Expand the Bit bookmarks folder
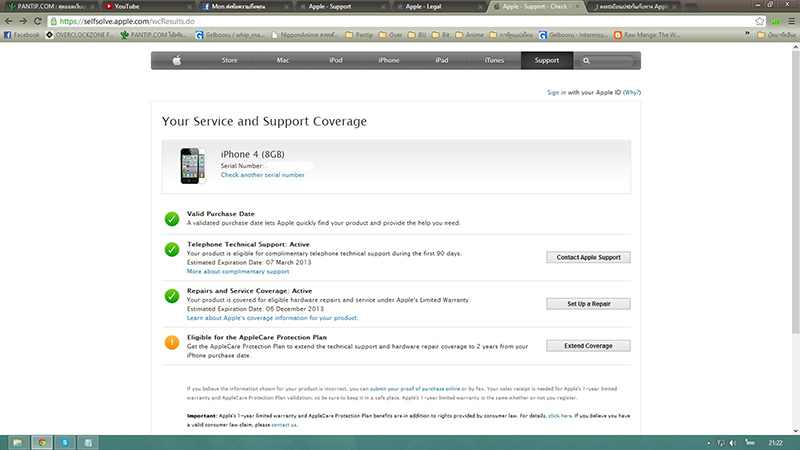Screen dimensions: 800x450 click(441, 35)
